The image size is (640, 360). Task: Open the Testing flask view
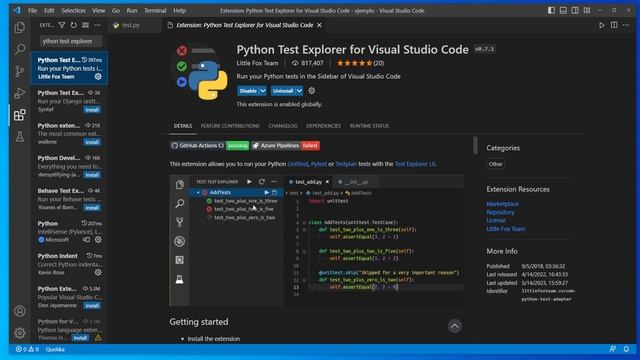tap(20, 137)
